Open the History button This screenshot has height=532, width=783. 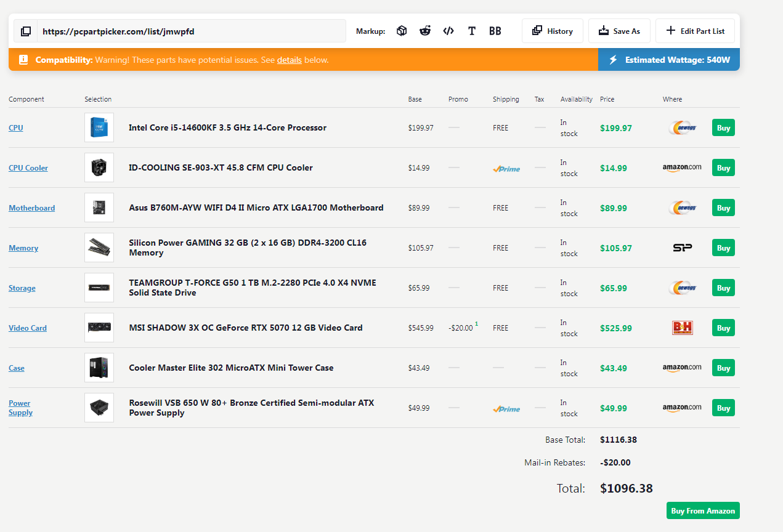coord(553,31)
